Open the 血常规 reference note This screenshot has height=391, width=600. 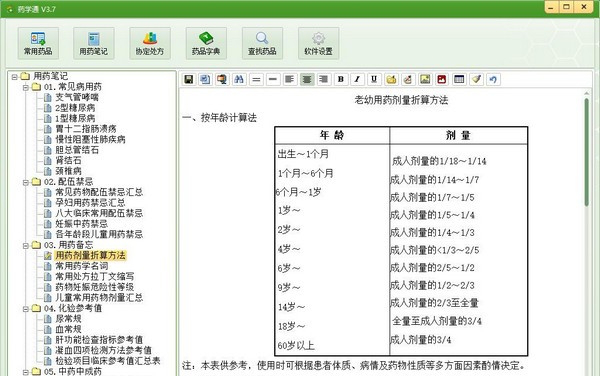pos(68,329)
